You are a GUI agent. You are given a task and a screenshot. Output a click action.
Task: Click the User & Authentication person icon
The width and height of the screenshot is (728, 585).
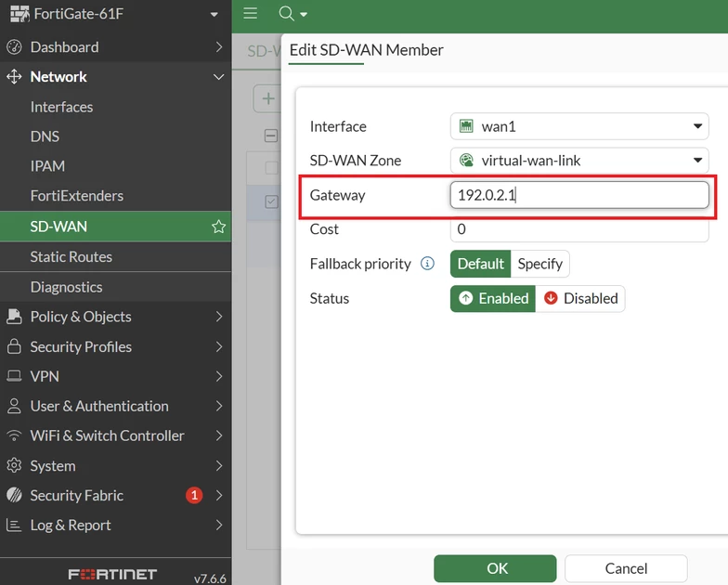15,406
